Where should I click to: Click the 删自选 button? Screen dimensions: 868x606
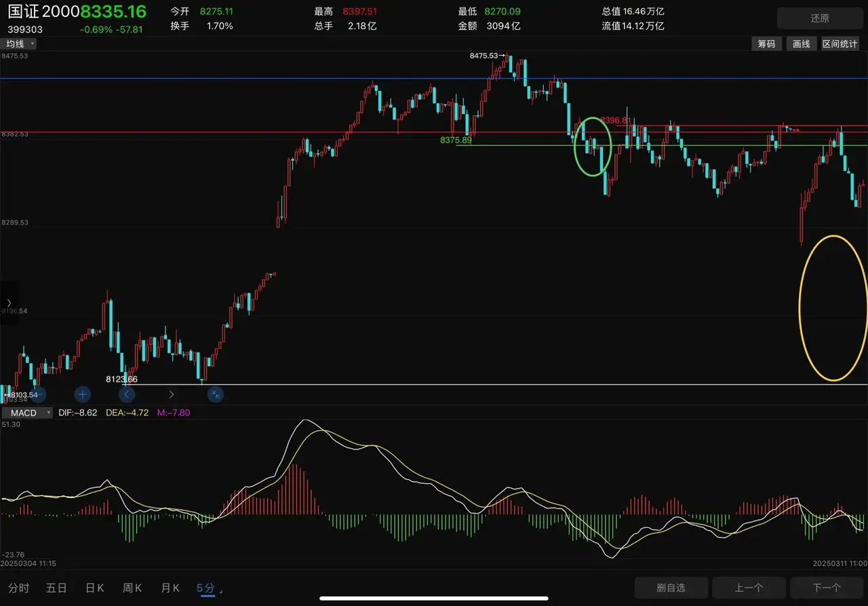pyautogui.click(x=671, y=588)
